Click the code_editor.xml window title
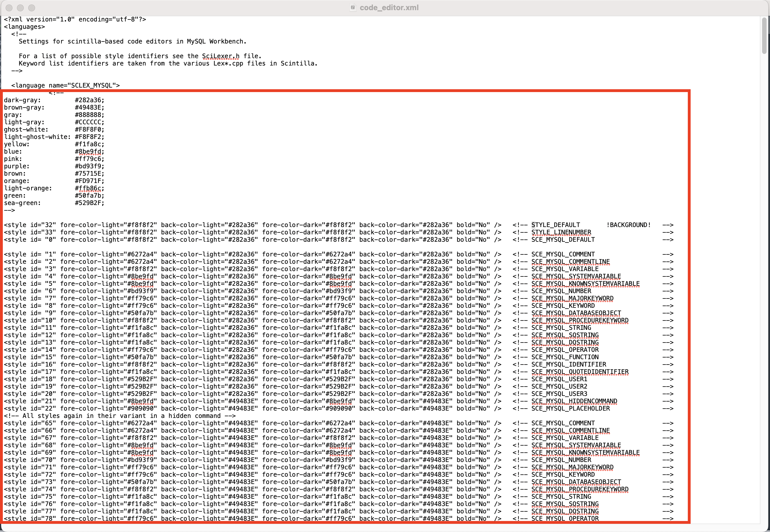 389,8
